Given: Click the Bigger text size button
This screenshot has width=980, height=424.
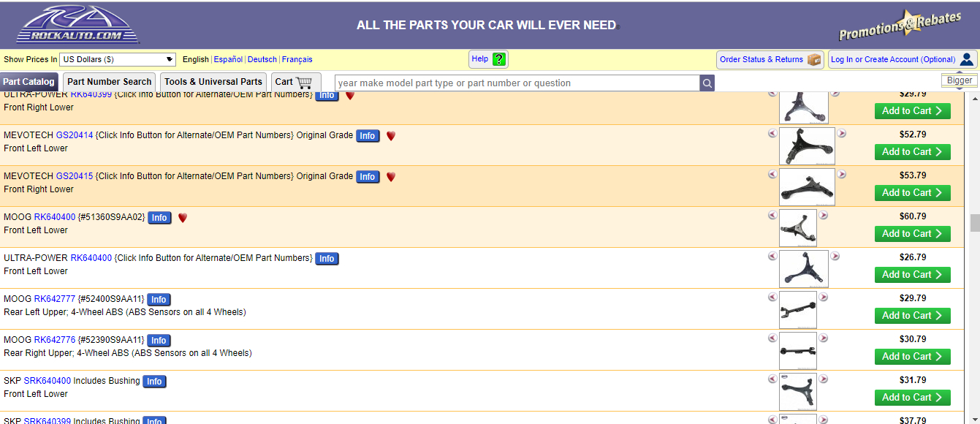Looking at the screenshot, I should (x=960, y=80).
